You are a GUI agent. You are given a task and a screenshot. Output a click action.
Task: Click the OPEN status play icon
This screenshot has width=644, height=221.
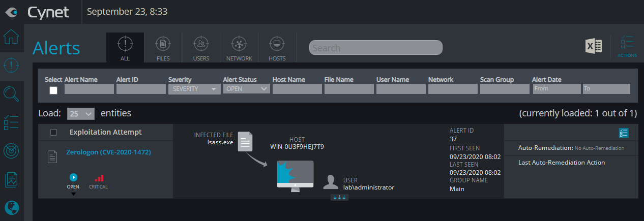[73, 177]
